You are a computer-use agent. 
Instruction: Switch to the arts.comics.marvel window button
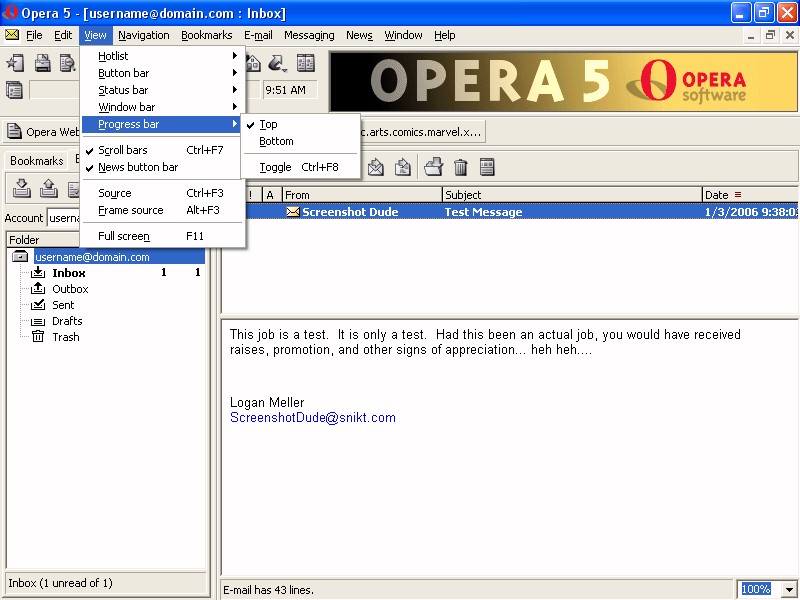[x=423, y=132]
